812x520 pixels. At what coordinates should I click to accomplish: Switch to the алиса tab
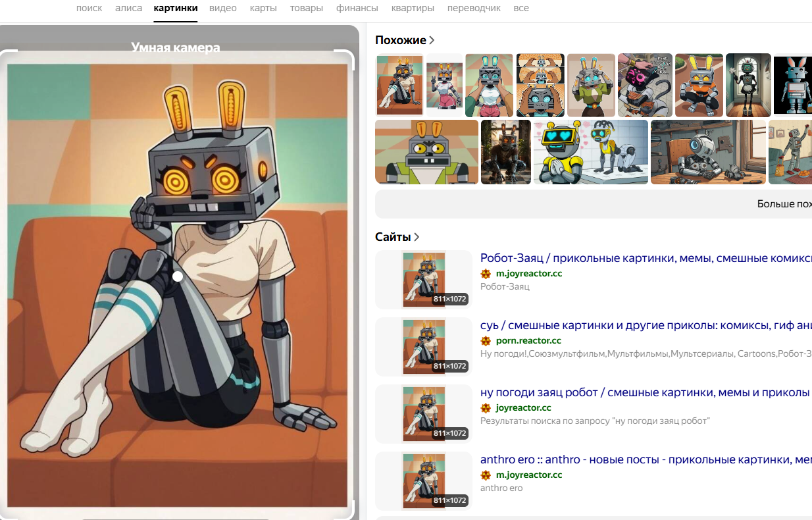(x=128, y=9)
